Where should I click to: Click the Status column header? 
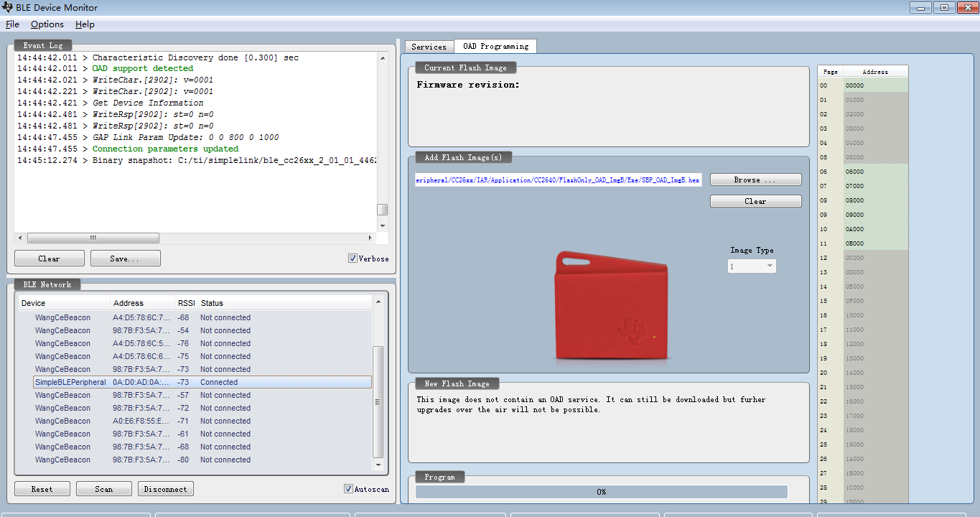click(x=284, y=303)
